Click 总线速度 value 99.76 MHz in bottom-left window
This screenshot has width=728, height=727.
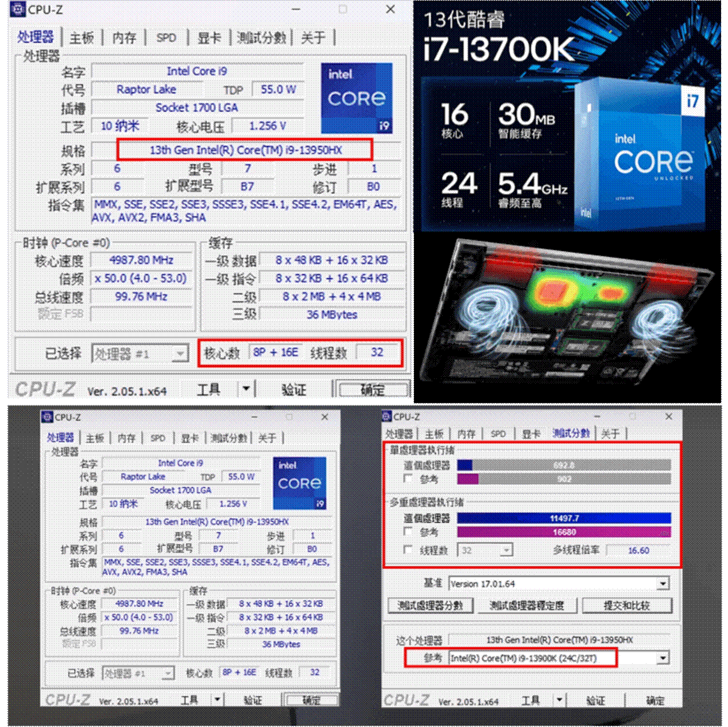[139, 631]
